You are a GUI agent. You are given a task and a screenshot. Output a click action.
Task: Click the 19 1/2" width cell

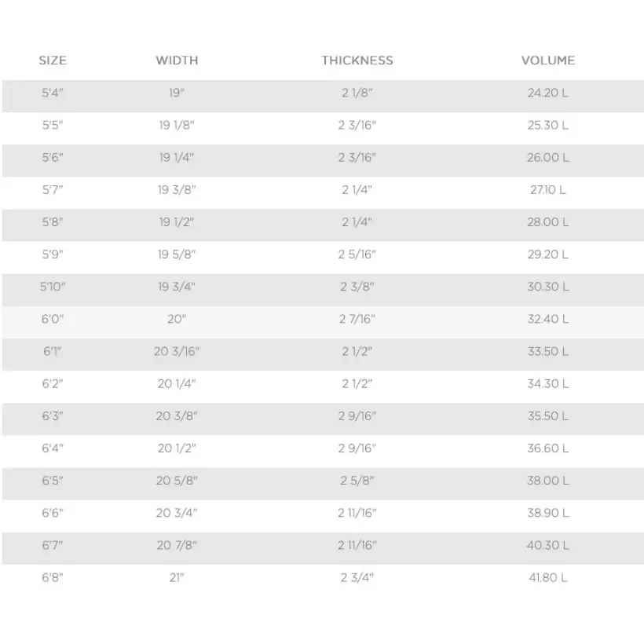pyautogui.click(x=177, y=222)
